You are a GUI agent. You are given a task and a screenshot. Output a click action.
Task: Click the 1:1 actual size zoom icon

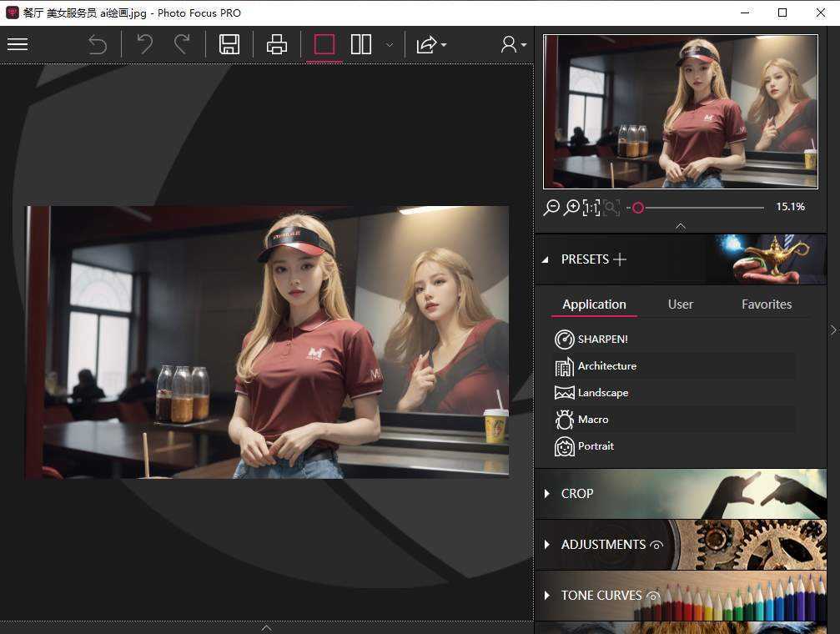pos(592,207)
